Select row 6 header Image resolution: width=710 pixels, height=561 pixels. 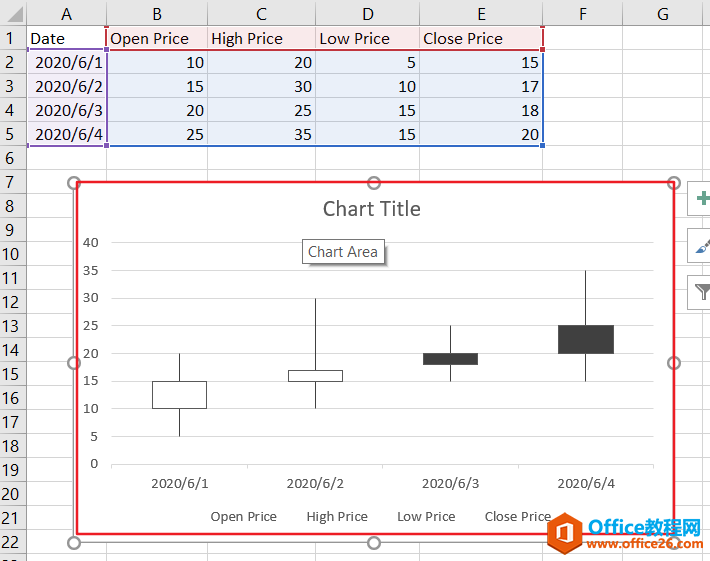[13, 158]
